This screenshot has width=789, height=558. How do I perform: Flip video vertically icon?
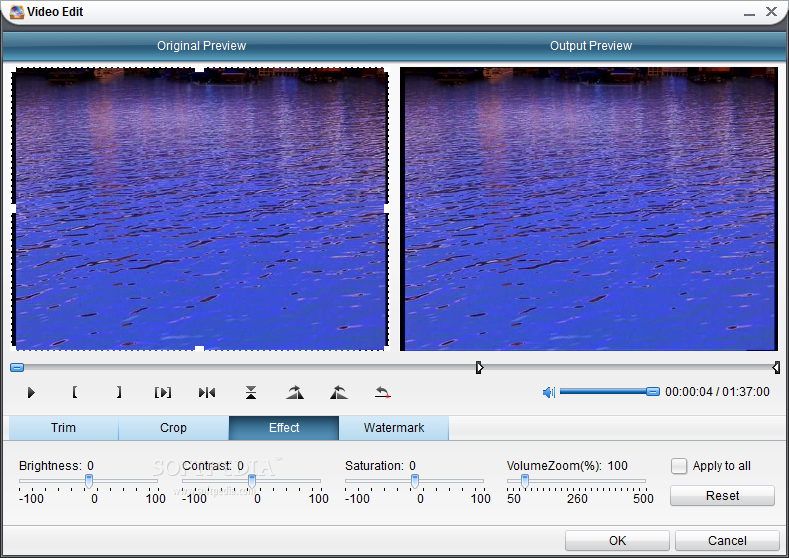[x=251, y=392]
